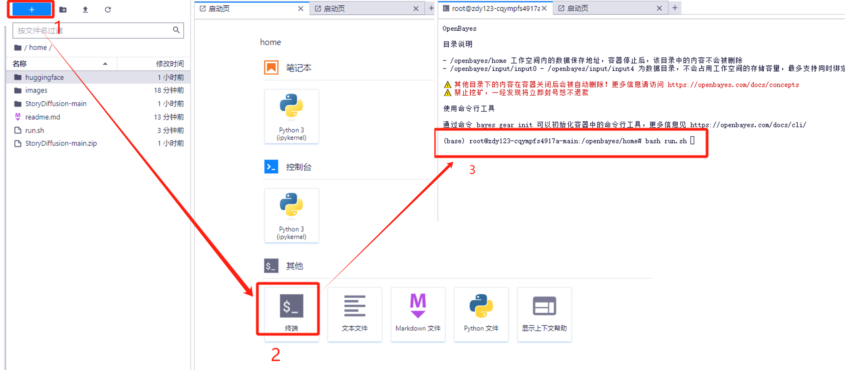Select the run.sh file
The image size is (868, 370).
coord(35,130)
